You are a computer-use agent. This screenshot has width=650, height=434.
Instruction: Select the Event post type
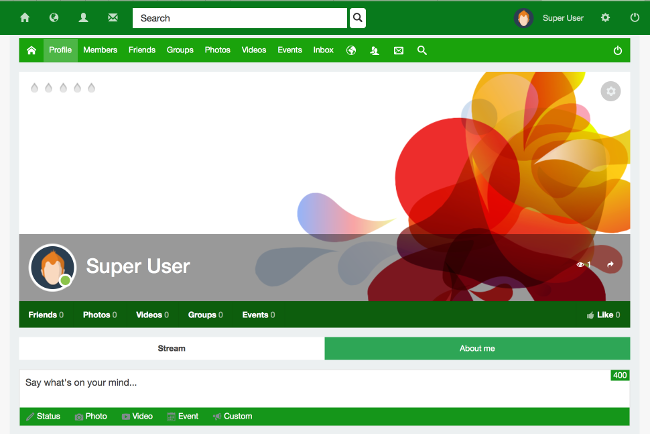183,416
